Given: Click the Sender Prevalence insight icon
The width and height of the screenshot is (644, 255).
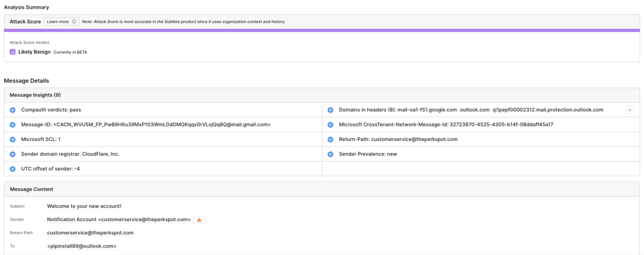Looking at the screenshot, I should [x=330, y=154].
